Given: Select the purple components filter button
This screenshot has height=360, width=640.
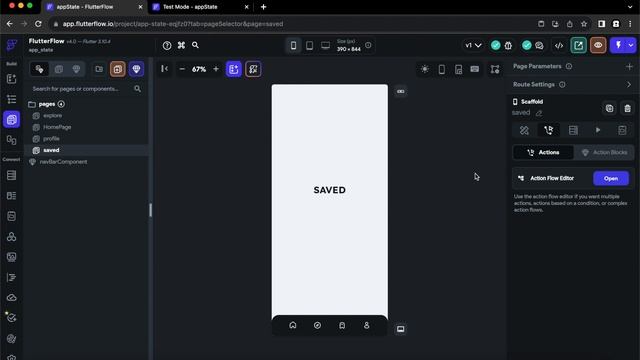Looking at the screenshot, I should (x=136, y=69).
